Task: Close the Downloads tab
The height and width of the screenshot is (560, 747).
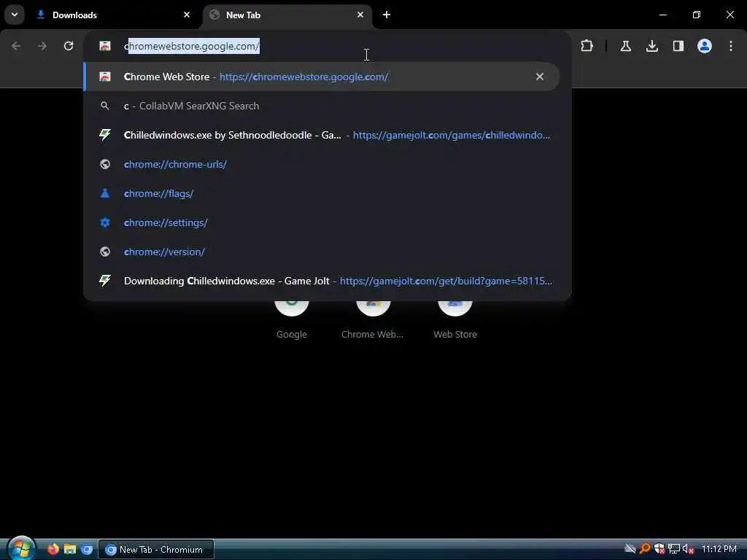Action: tap(187, 15)
